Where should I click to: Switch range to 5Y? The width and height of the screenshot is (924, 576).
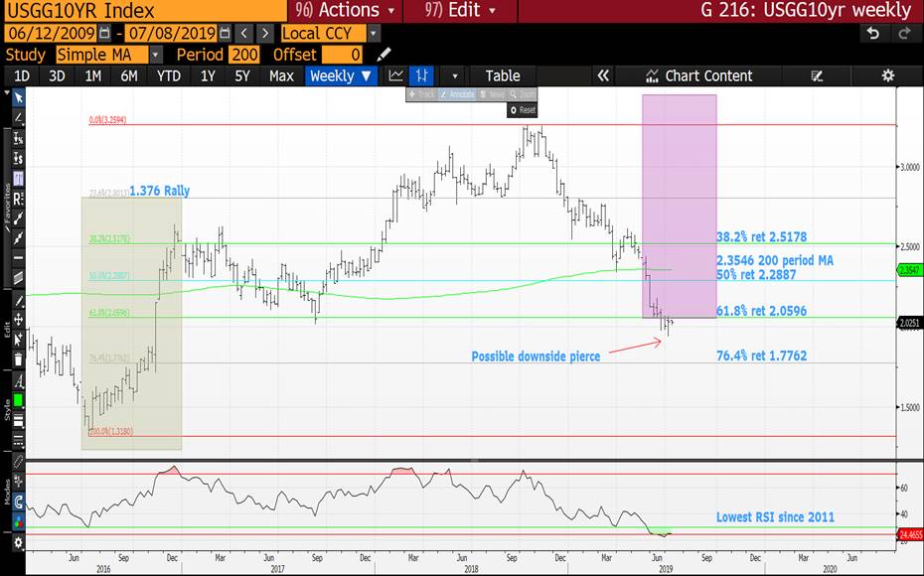click(x=241, y=75)
